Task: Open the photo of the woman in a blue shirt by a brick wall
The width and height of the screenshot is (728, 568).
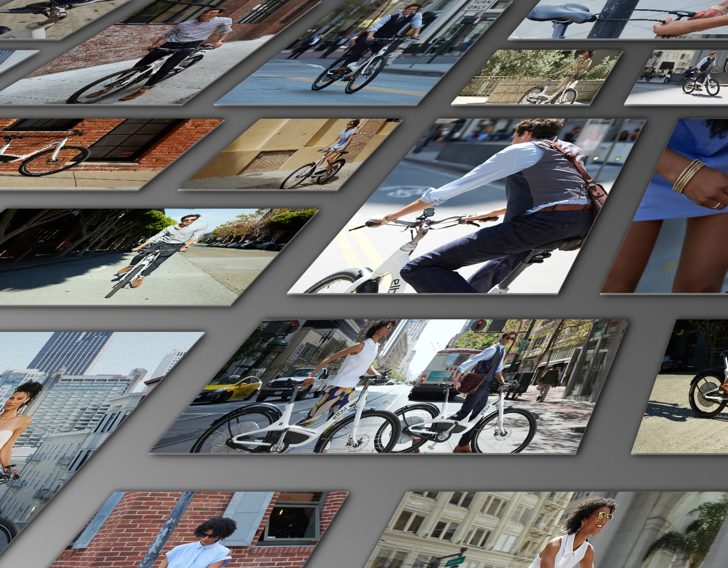Action: pyautogui.click(x=199, y=530)
